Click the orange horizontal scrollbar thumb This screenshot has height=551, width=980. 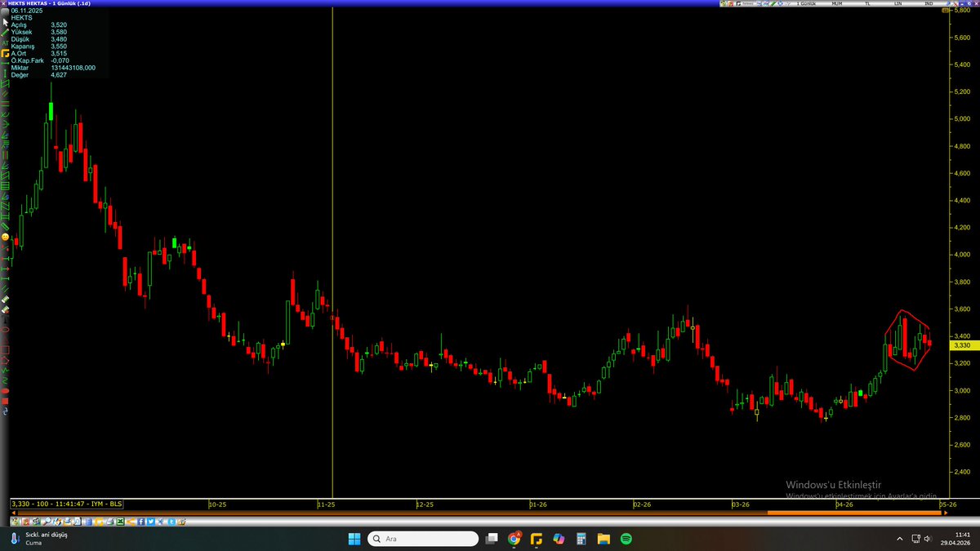coord(855,513)
